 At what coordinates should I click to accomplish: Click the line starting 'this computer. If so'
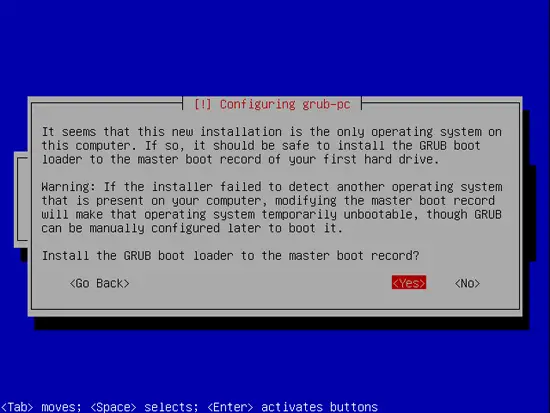tap(261, 146)
